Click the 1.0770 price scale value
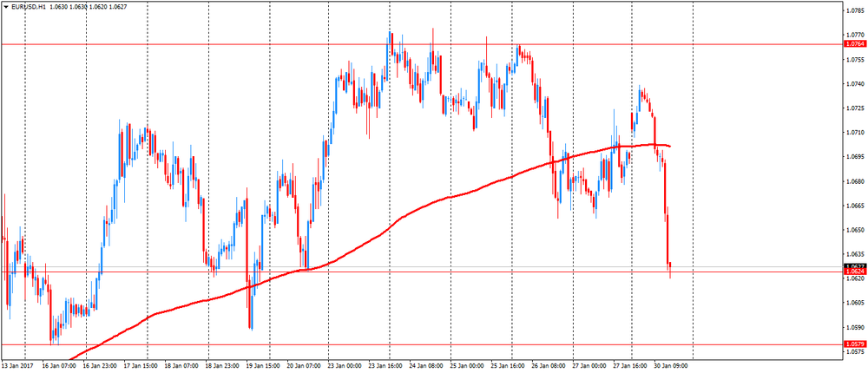 (855, 35)
